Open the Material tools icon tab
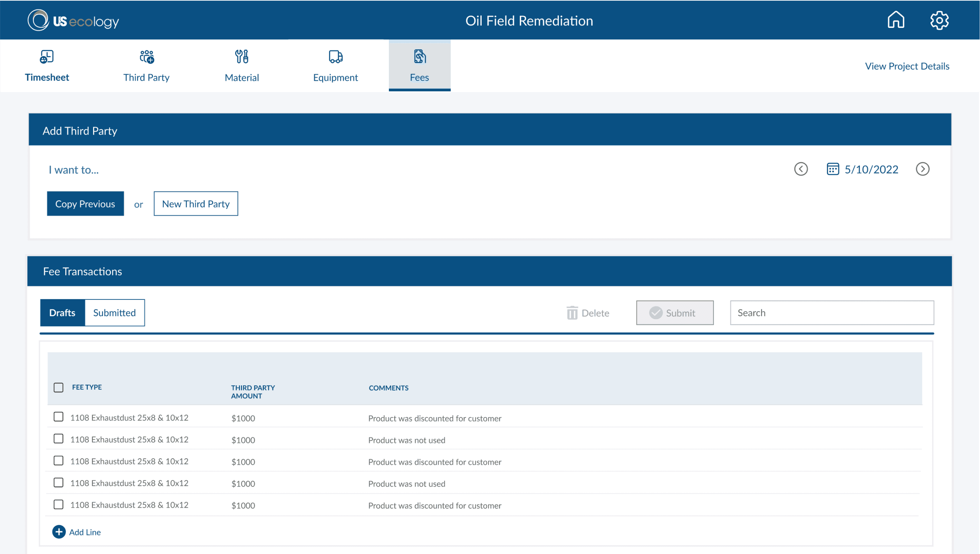 [x=242, y=57]
